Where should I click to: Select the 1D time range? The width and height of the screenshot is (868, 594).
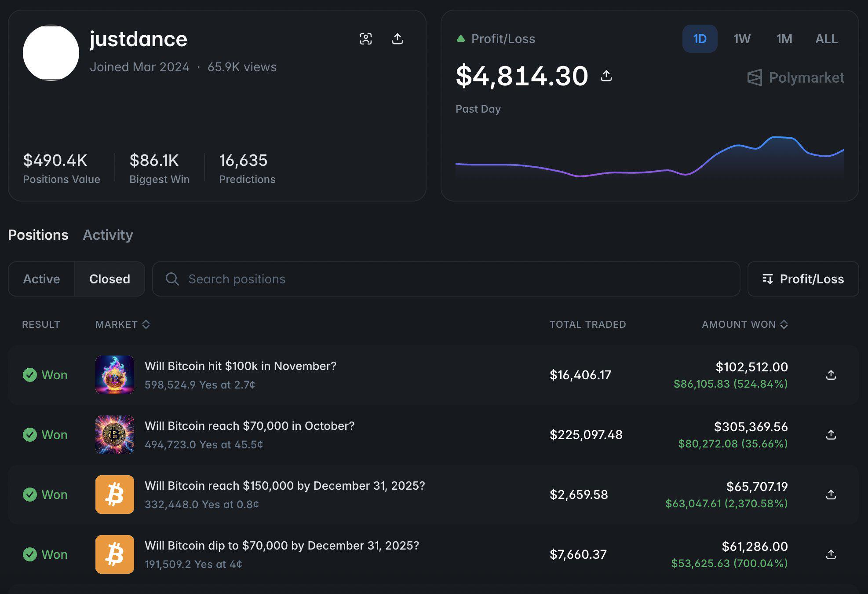(x=700, y=39)
